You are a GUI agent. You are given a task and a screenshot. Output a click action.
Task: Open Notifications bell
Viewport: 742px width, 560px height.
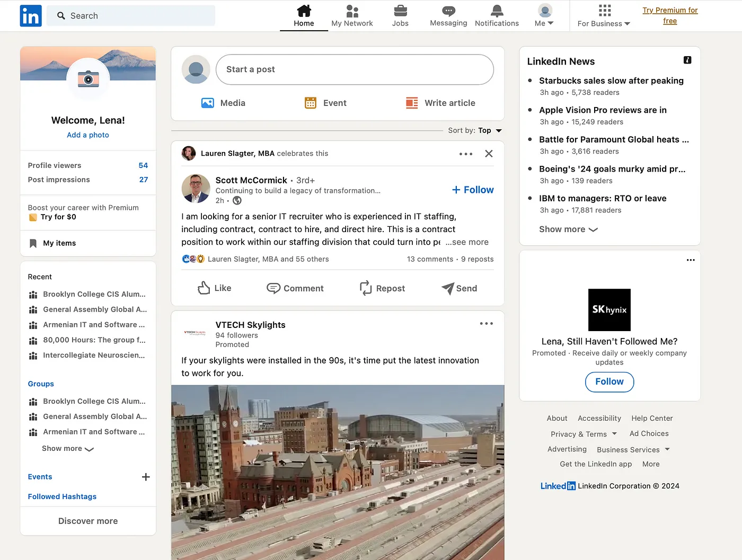(497, 16)
